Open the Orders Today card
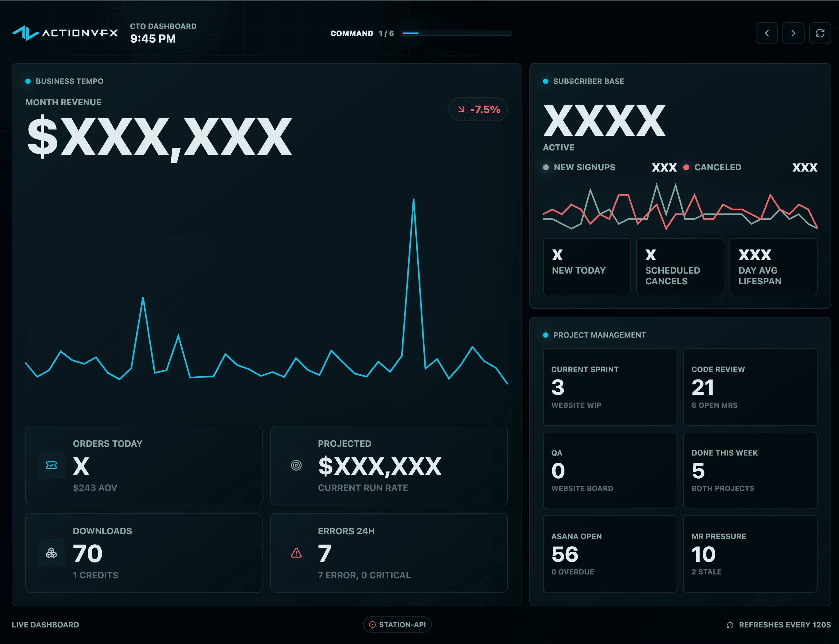This screenshot has height=644, width=839. pyautogui.click(x=144, y=465)
